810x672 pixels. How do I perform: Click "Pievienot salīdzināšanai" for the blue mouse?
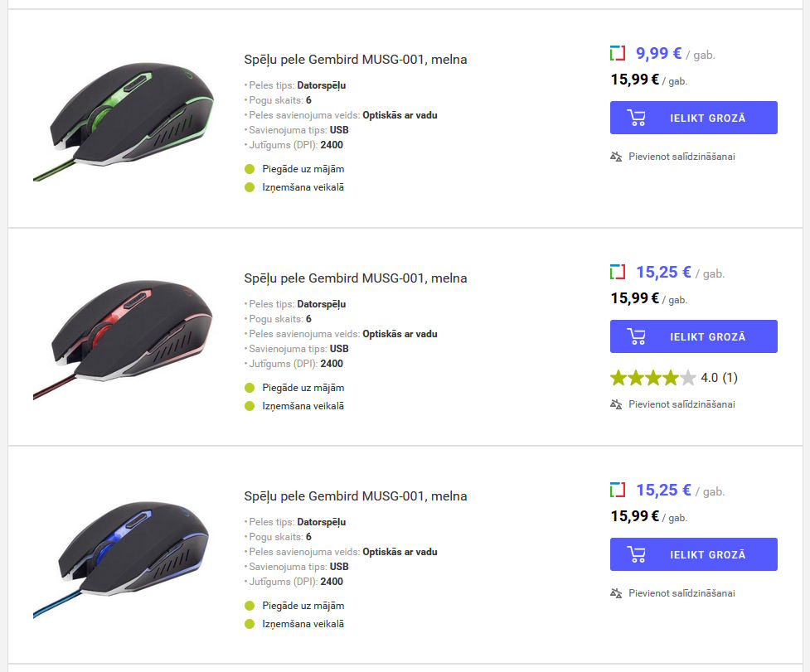pos(681,593)
